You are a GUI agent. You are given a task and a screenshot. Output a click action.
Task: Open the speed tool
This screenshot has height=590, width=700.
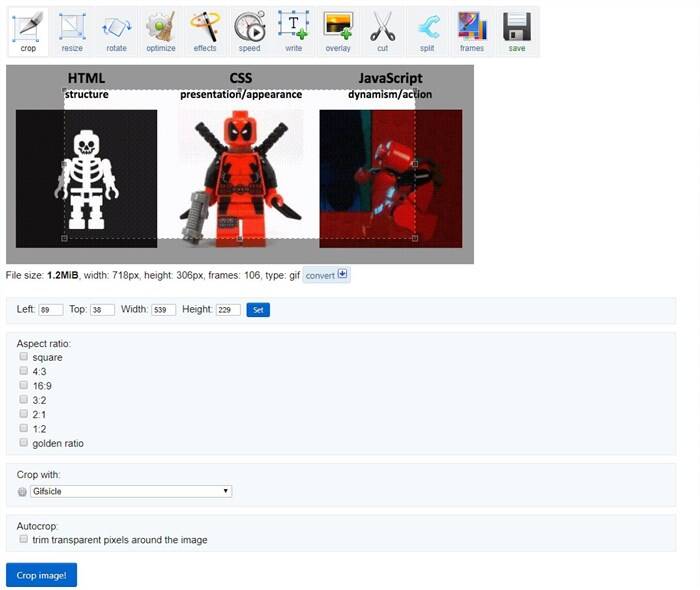click(x=249, y=30)
